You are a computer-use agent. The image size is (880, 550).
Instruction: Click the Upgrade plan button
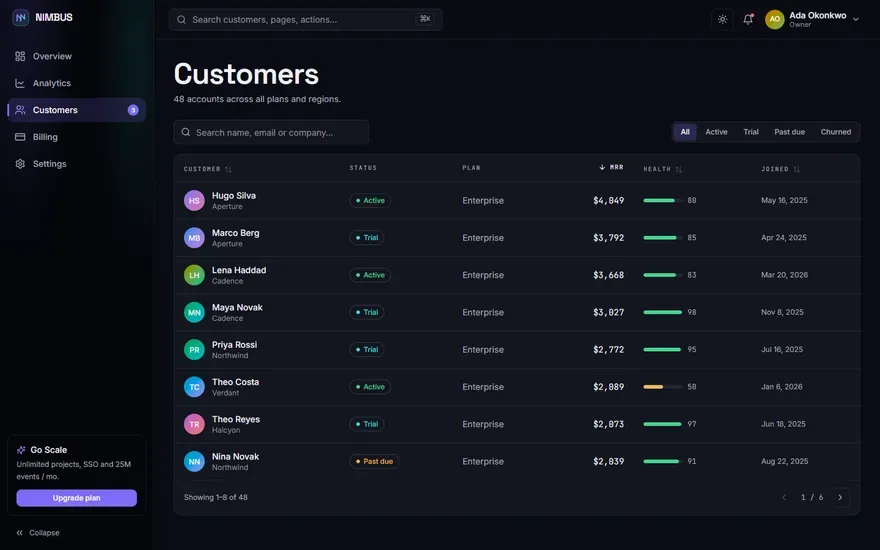[76, 498]
